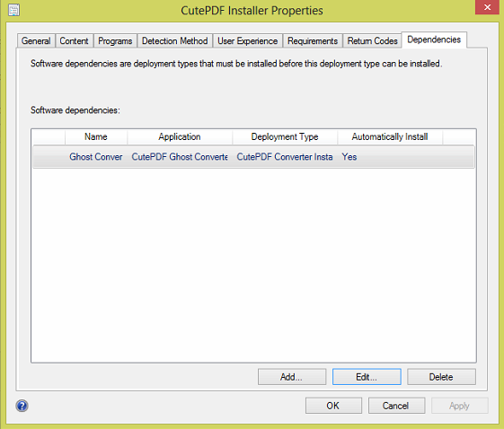Select the Programs tab
The height and width of the screenshot is (429, 504).
(x=115, y=40)
